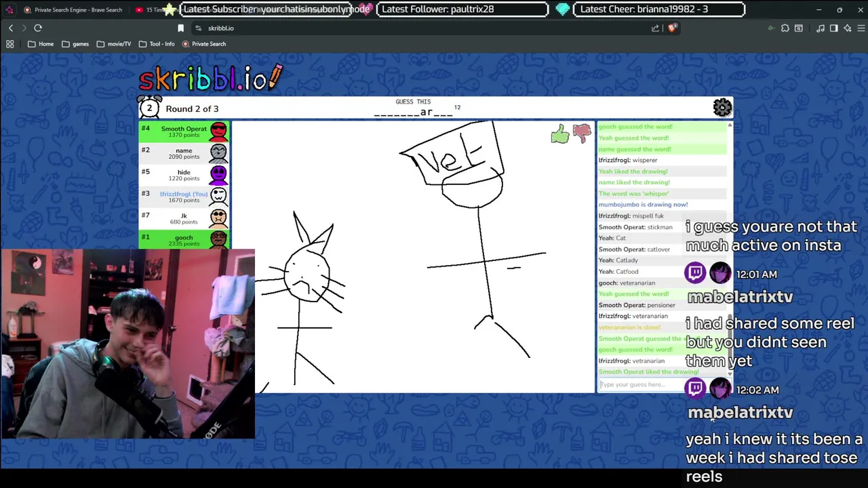The width and height of the screenshot is (868, 488).
Task: Open the music note playlist icon
Action: pos(821,28)
